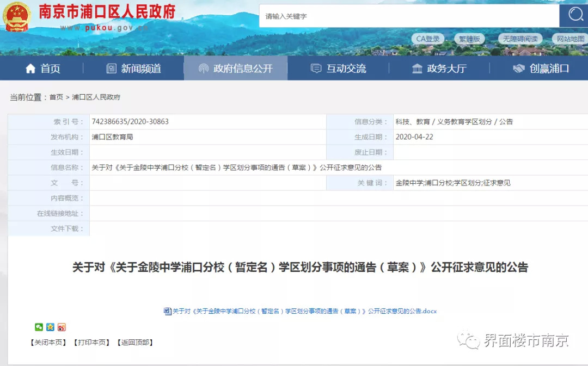Share via the QQ Zone star icon

50,327
